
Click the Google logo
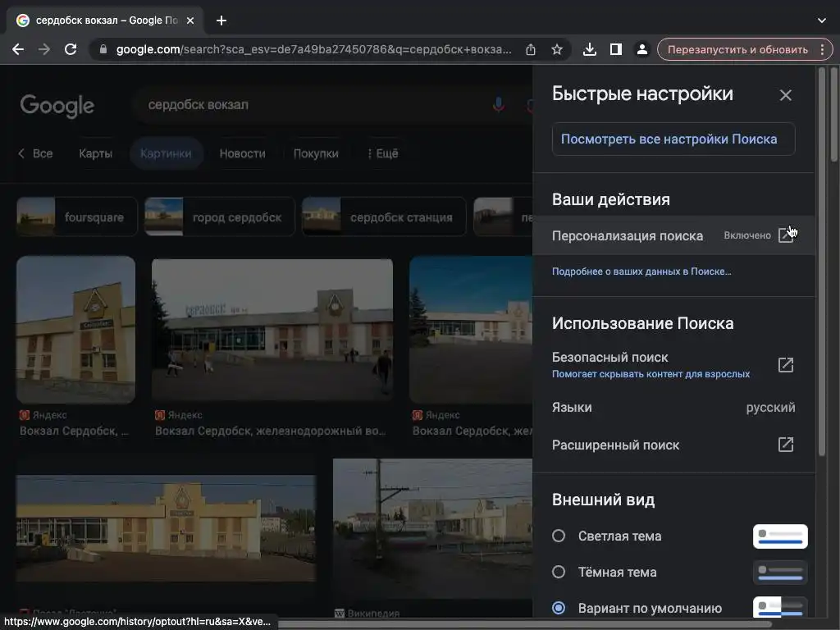pos(57,106)
